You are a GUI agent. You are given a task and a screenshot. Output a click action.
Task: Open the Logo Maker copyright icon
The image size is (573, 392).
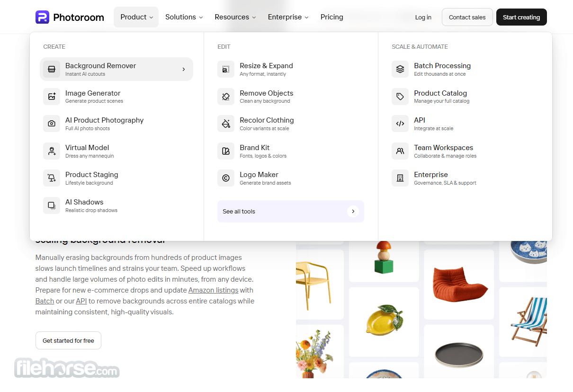226,178
